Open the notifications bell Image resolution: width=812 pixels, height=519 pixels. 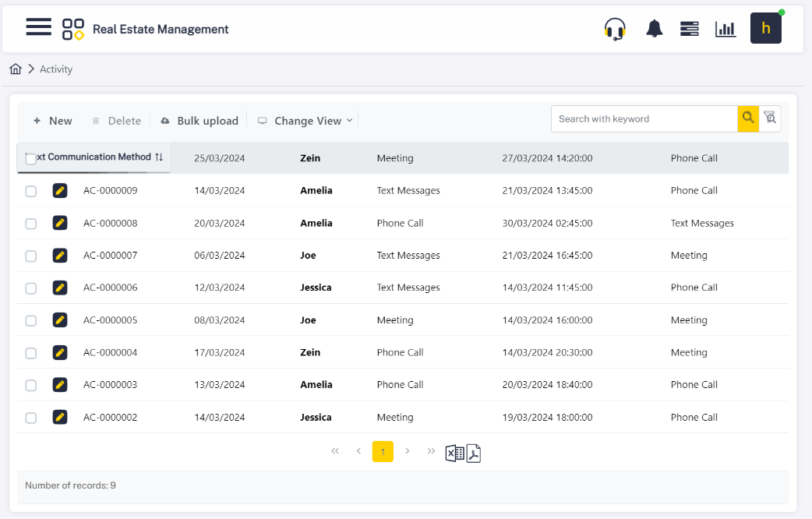click(x=654, y=29)
